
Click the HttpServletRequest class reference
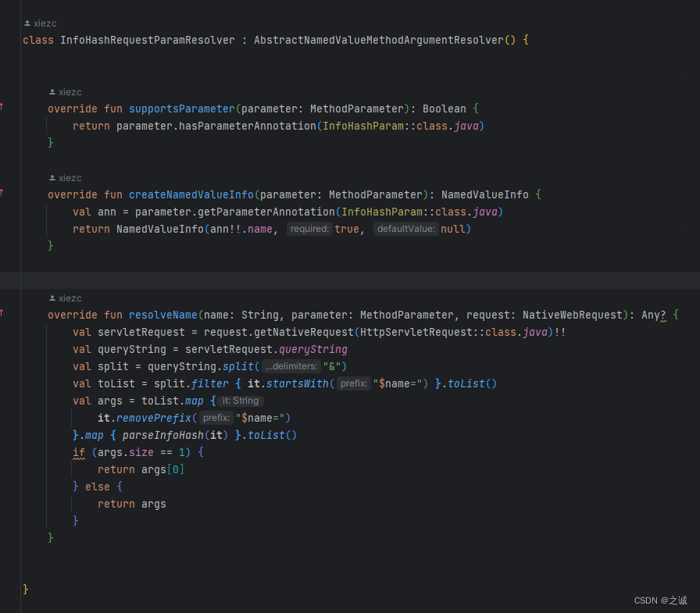(416, 333)
